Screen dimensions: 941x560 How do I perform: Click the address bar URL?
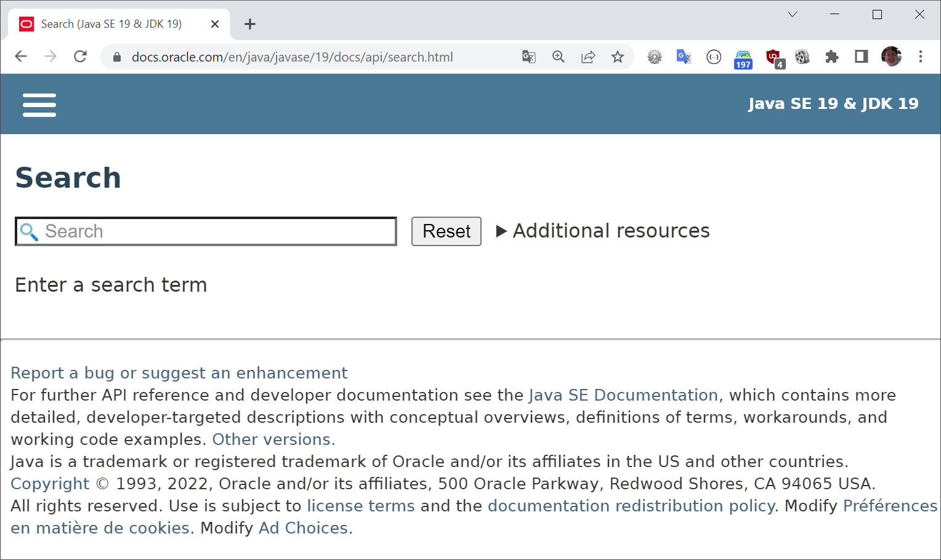tap(293, 57)
